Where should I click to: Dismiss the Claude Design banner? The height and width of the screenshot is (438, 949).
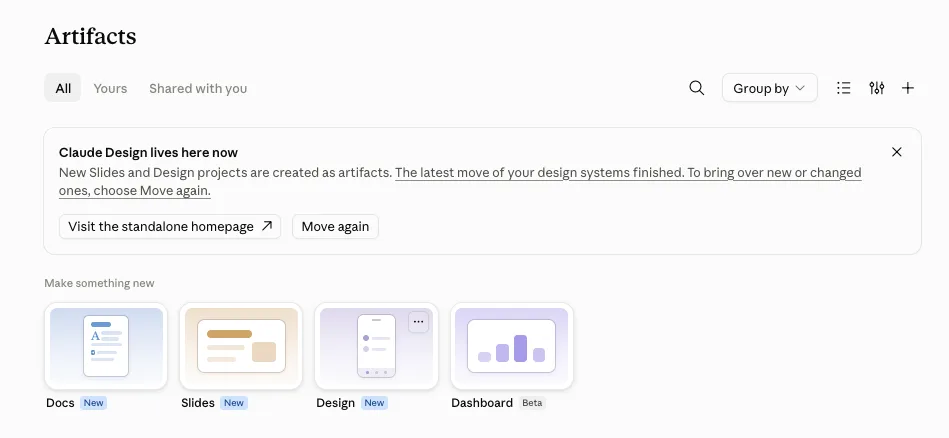click(897, 152)
